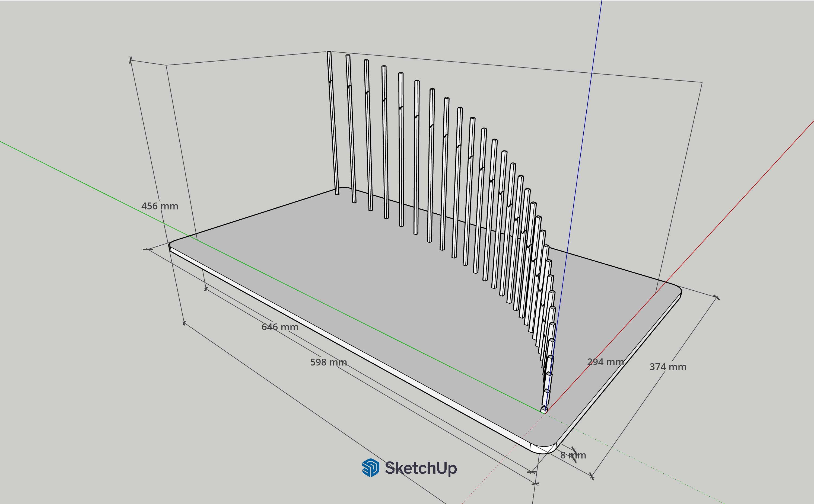Click the SketchUp logo icon

[370, 468]
